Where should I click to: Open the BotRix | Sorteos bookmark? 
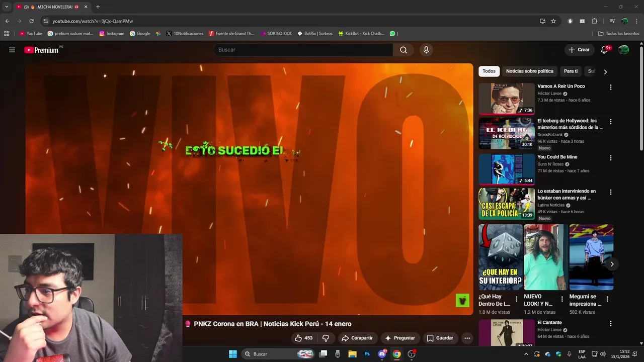315,34
